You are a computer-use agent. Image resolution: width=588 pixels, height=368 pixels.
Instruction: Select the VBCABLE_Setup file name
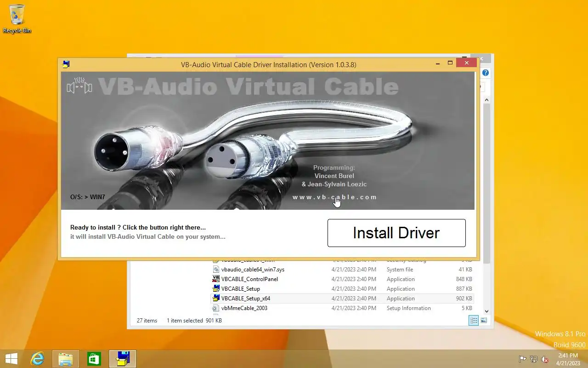(240, 289)
